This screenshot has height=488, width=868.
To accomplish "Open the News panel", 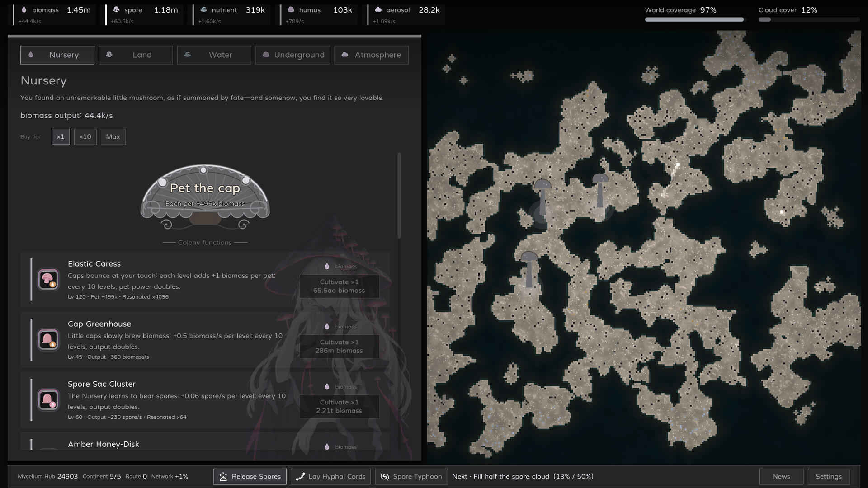I will [781, 476].
